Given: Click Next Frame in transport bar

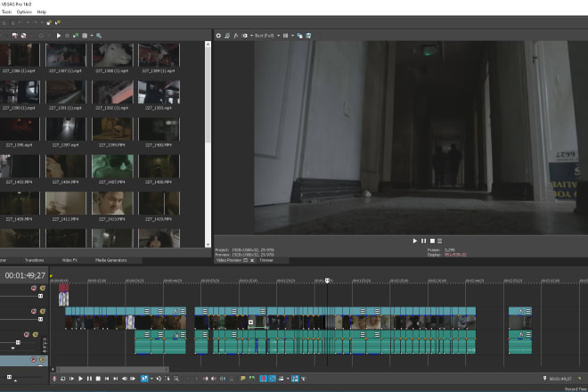Looking at the screenshot, I should tap(133, 379).
